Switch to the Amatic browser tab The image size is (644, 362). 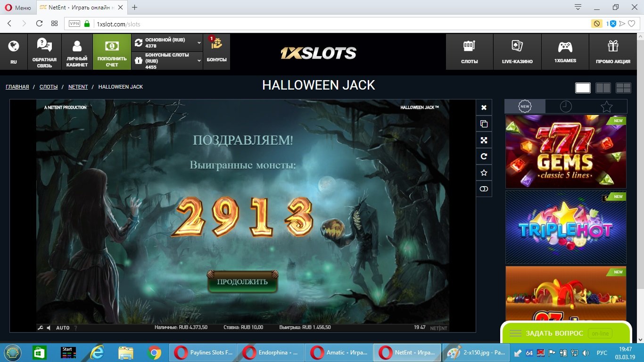pyautogui.click(x=339, y=352)
